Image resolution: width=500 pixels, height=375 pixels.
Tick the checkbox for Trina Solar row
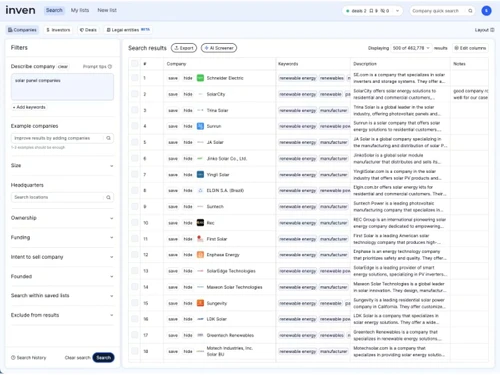(134, 110)
